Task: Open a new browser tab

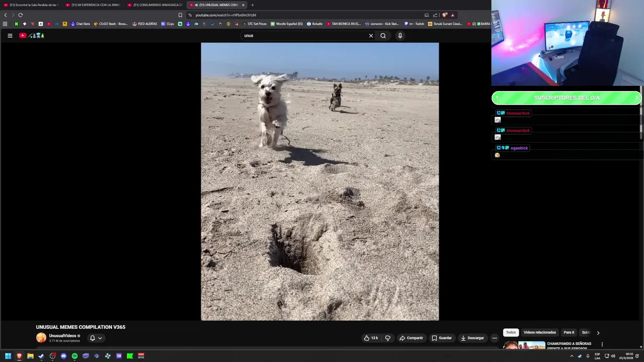Action: [253, 5]
